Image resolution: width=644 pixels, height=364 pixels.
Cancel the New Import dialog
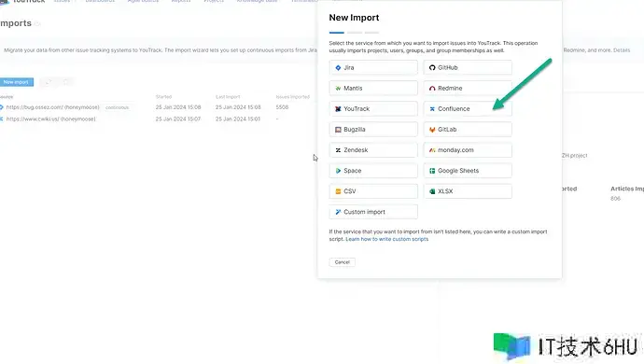click(x=343, y=262)
